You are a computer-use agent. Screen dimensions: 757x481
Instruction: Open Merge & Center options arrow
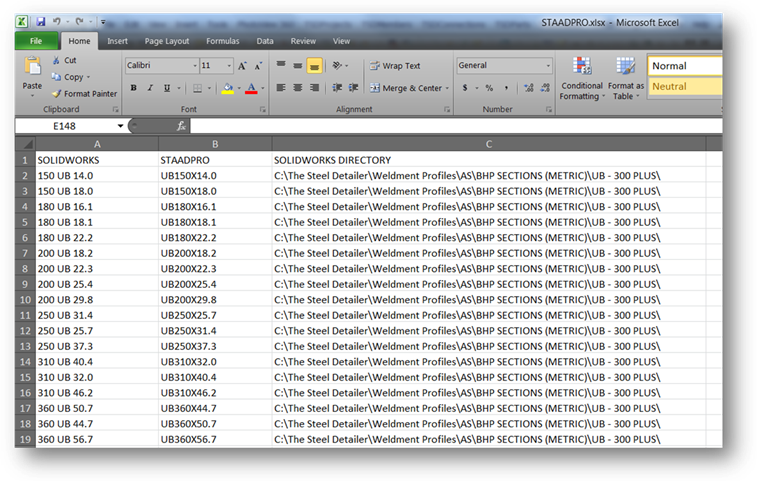(x=447, y=88)
